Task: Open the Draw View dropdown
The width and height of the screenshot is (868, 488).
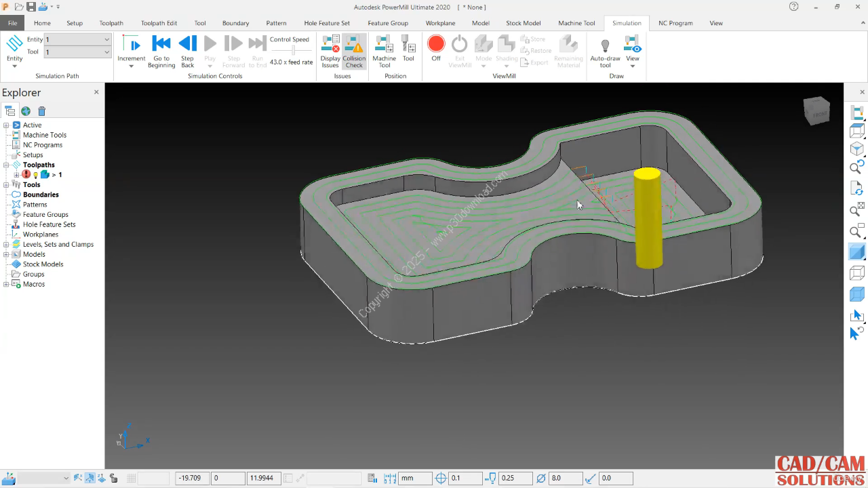Action: [633, 52]
